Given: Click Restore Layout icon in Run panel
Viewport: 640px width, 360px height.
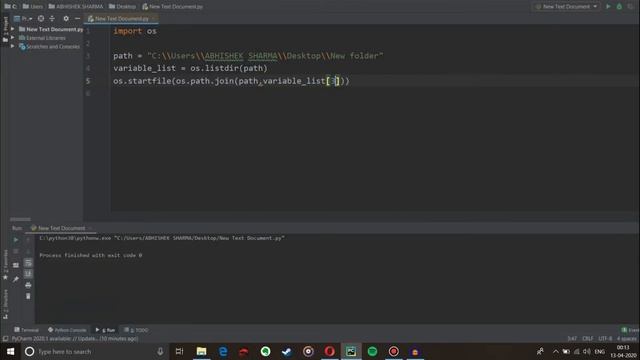Looking at the screenshot, I should click(16, 265).
